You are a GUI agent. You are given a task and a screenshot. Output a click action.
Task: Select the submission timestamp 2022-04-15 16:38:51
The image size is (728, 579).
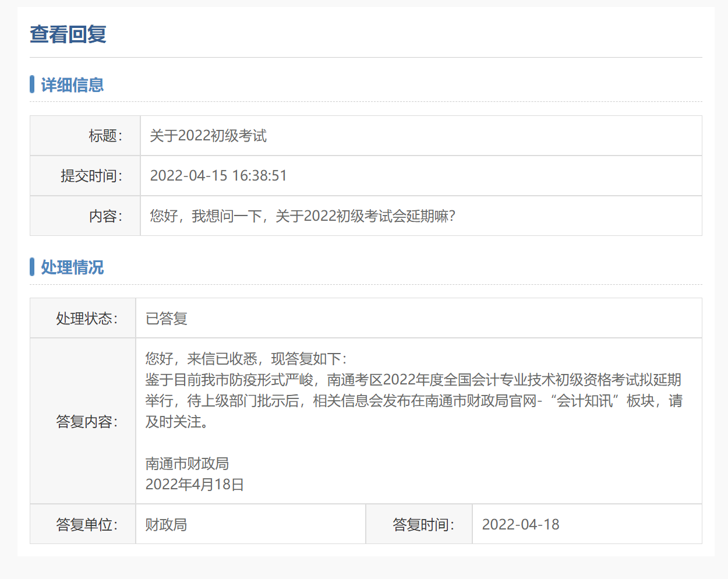218,175
